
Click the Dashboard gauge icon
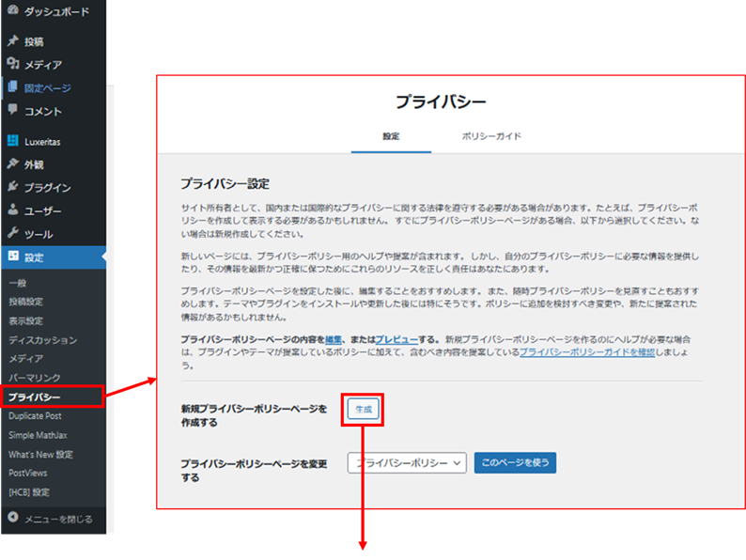12,12
